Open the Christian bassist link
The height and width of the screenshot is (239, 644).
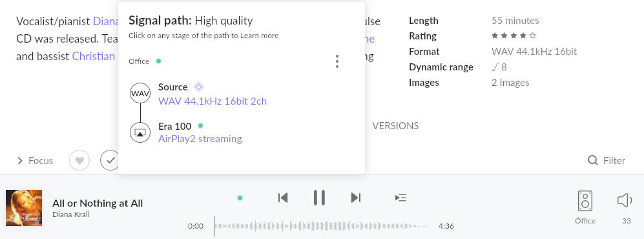94,56
